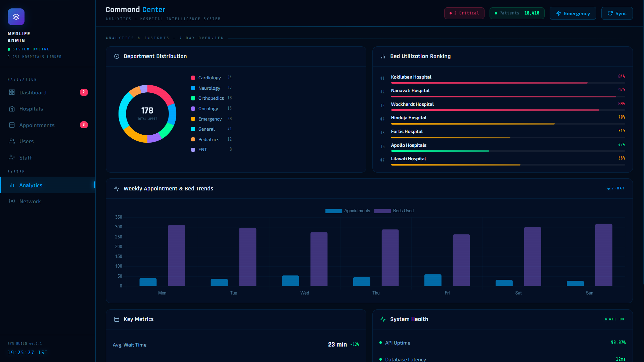Click the Cardiology legend color swatch
The image size is (644, 362).
coord(193,78)
